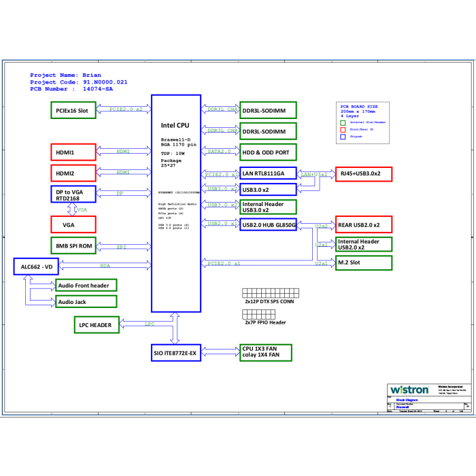Screen dimensions: 476x476
Task: Click the DDR3L-SODIMM block on channel CHB
Action: click(268, 131)
